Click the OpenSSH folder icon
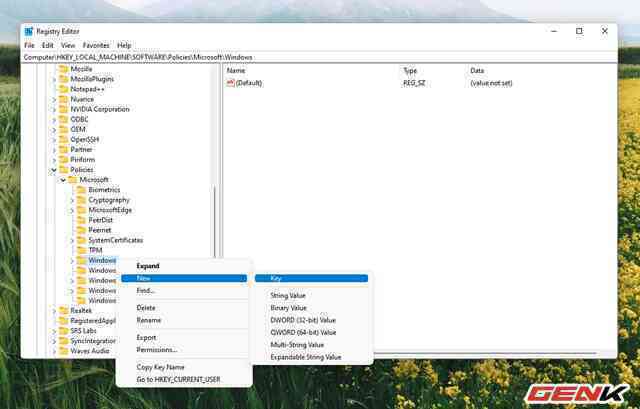The height and width of the screenshot is (409, 640). click(64, 140)
